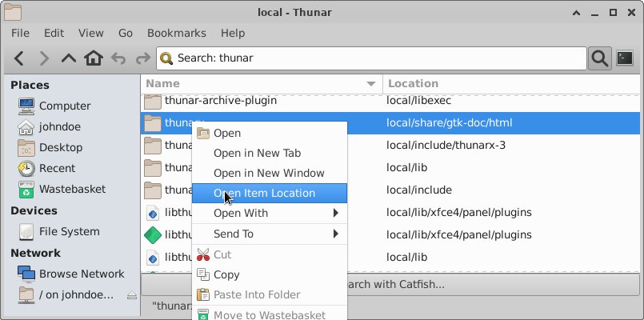
Task: Open the Help menu
Action: (233, 34)
